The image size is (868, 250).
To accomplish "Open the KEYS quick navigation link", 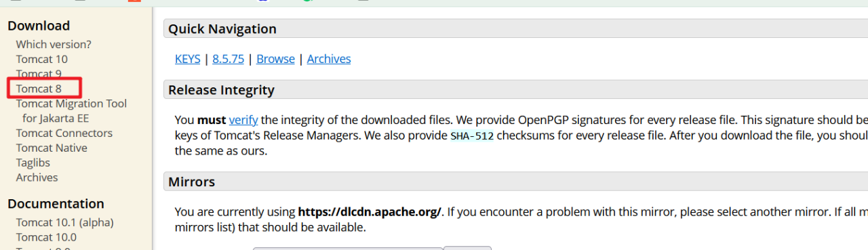I will pos(188,59).
